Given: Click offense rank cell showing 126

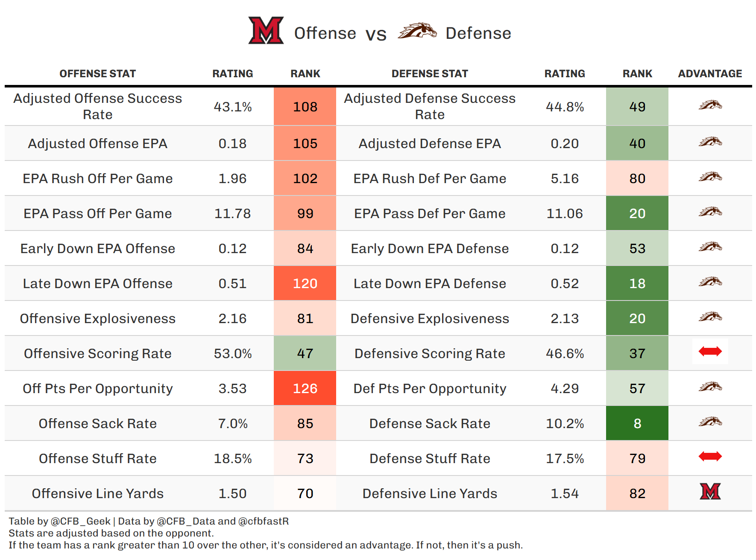Looking at the screenshot, I should click(x=305, y=388).
